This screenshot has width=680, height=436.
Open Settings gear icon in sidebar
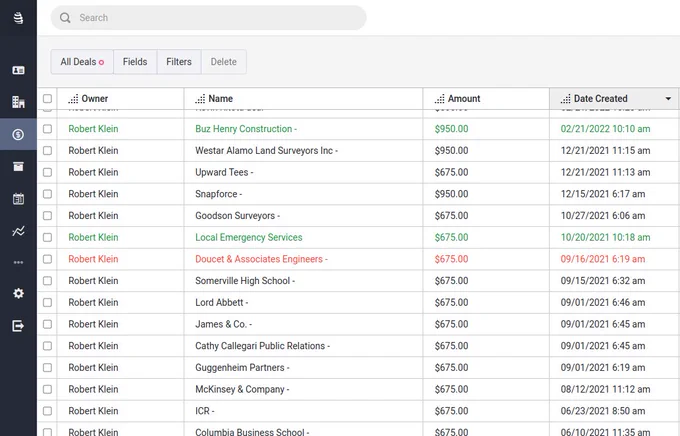coord(18,293)
